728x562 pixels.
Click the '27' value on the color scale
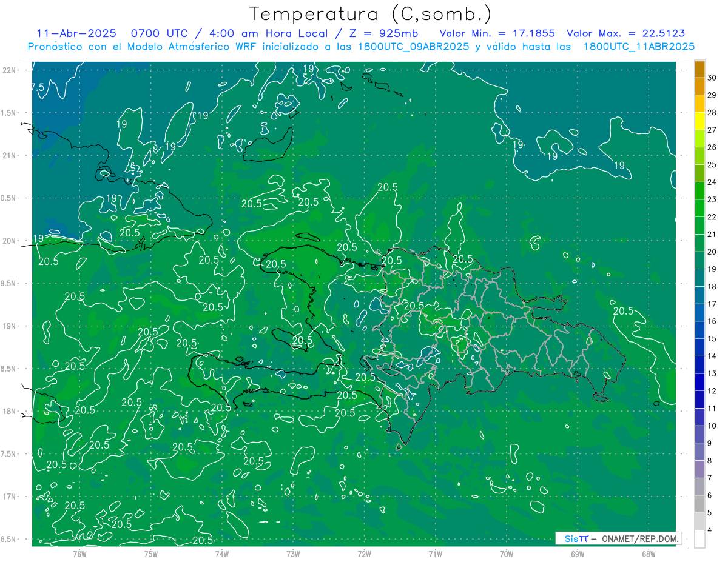pyautogui.click(x=712, y=130)
